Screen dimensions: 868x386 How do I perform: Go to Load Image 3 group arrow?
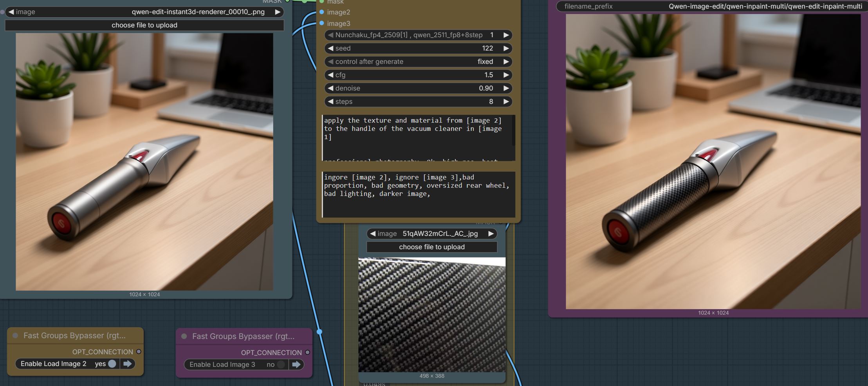(296, 364)
